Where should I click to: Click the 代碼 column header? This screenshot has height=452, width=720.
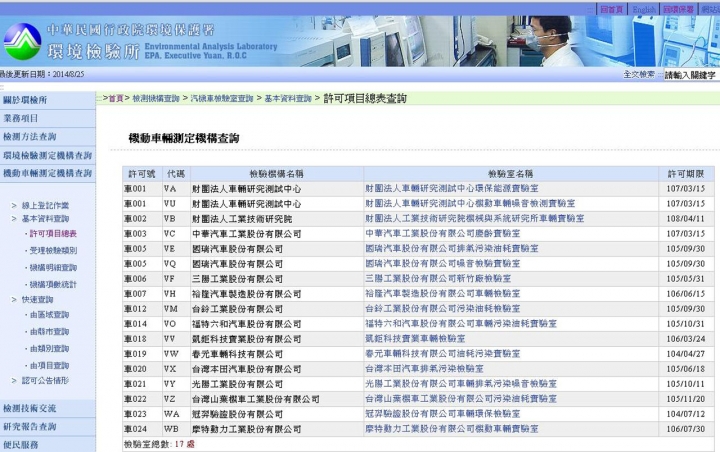click(x=176, y=174)
